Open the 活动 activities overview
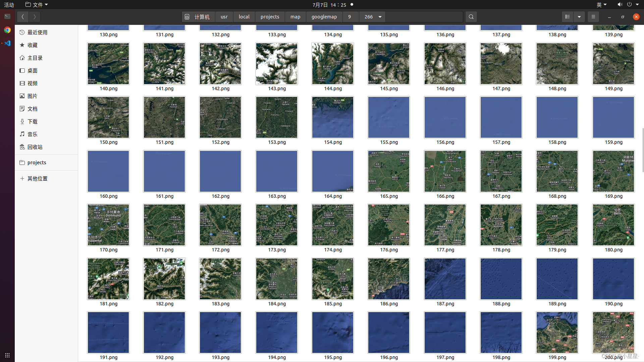The height and width of the screenshot is (362, 644). tap(9, 5)
